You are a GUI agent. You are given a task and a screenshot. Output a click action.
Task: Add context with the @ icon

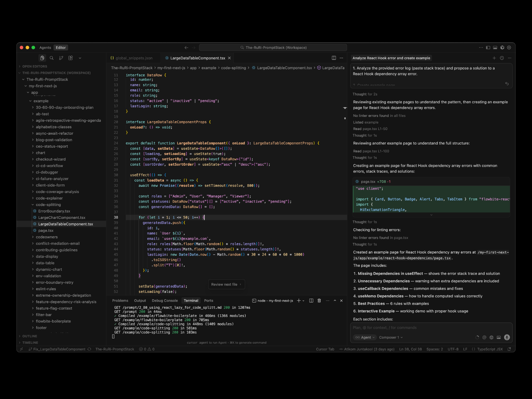(x=484, y=337)
